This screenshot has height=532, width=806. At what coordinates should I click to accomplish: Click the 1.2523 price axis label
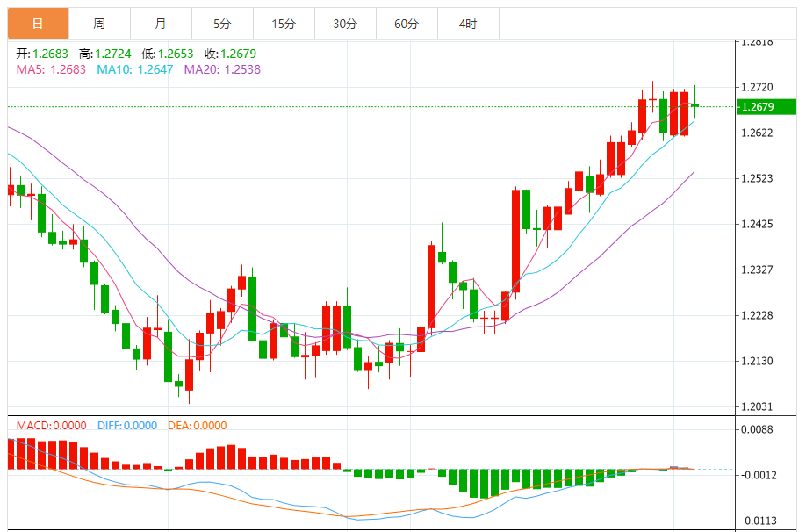click(x=757, y=178)
